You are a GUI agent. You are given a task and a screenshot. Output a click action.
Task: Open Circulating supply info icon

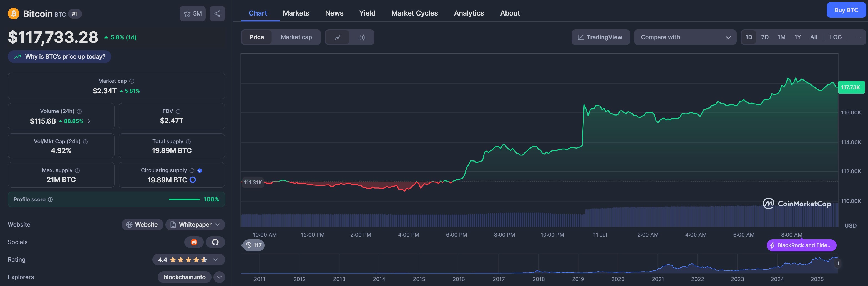click(x=192, y=171)
